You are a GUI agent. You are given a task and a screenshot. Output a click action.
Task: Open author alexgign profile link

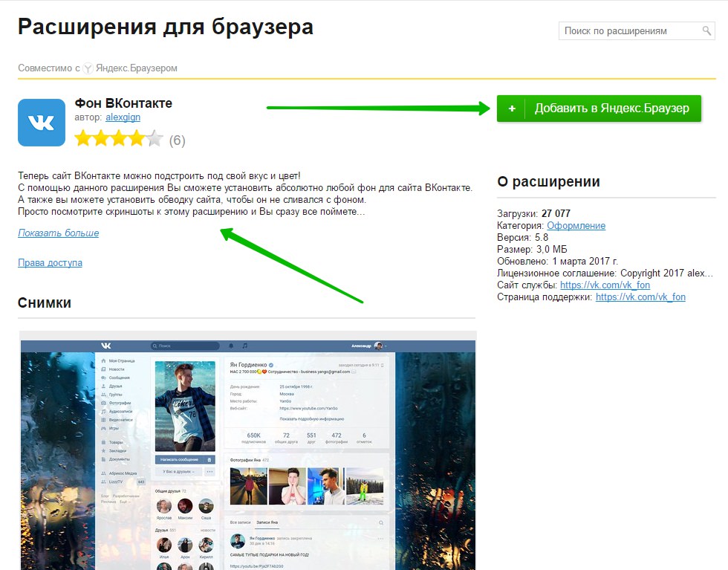123,117
